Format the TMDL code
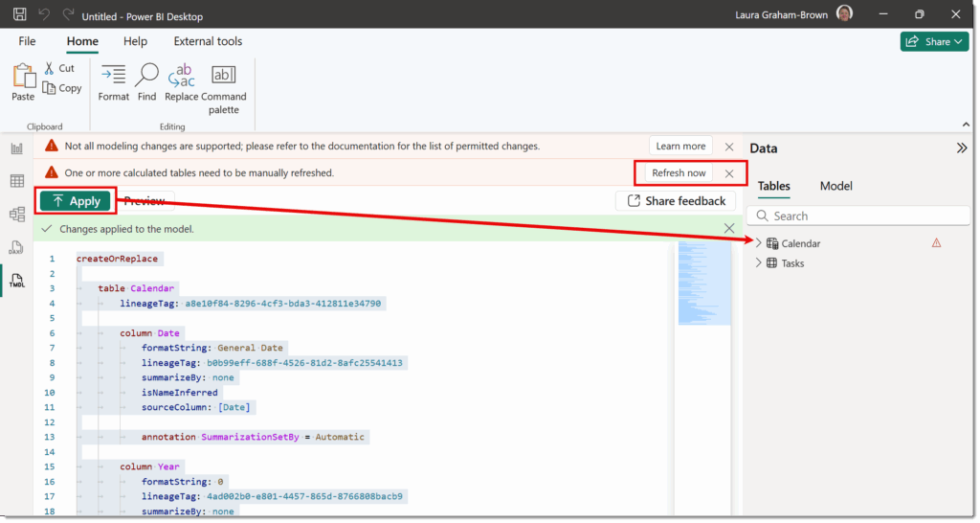This screenshot has height=523, width=980. (x=113, y=82)
